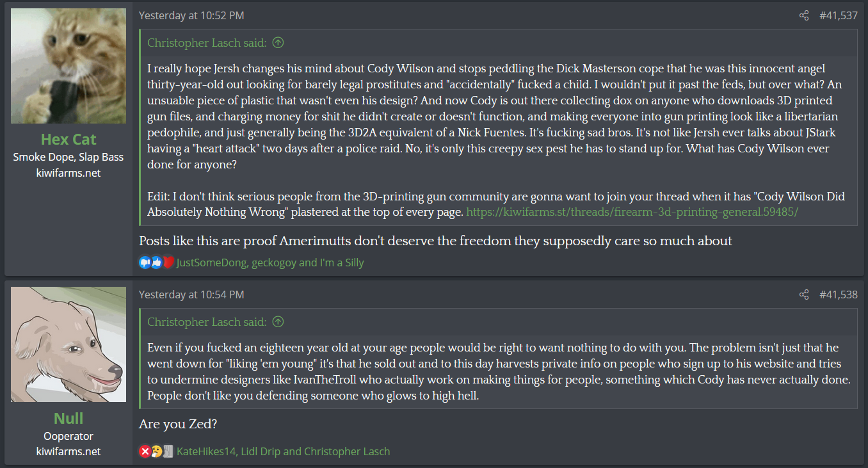Screen dimensions: 868x468
Task: Jump to quoted post in Null's reply
Action: coord(278,322)
